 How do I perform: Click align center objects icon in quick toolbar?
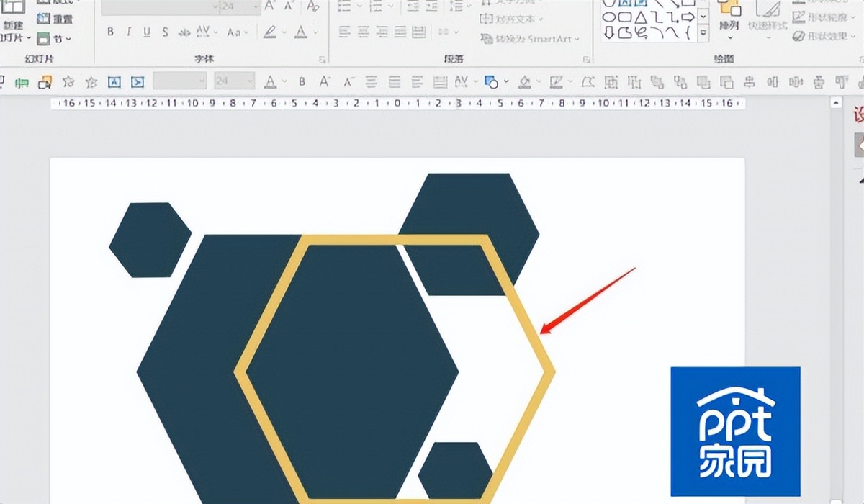tap(750, 82)
